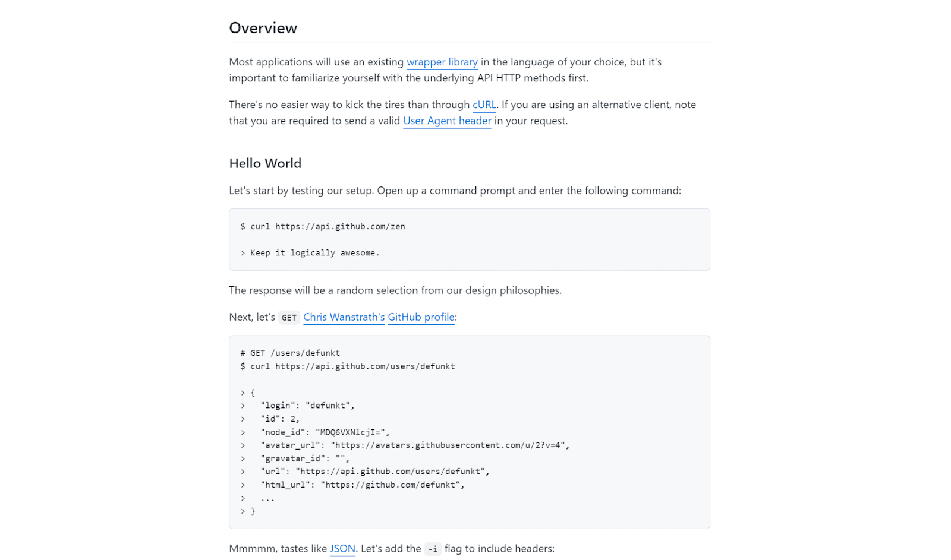Click the inline -i flag code

tap(433, 549)
